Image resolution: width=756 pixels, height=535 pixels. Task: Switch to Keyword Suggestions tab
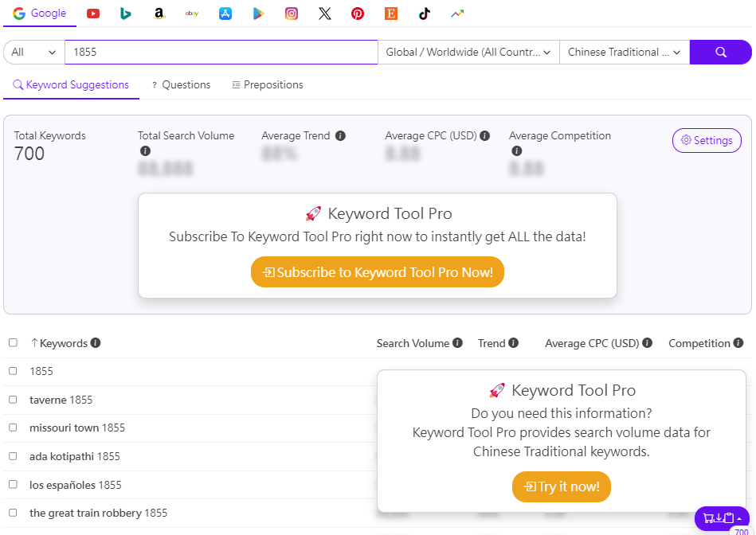(71, 85)
